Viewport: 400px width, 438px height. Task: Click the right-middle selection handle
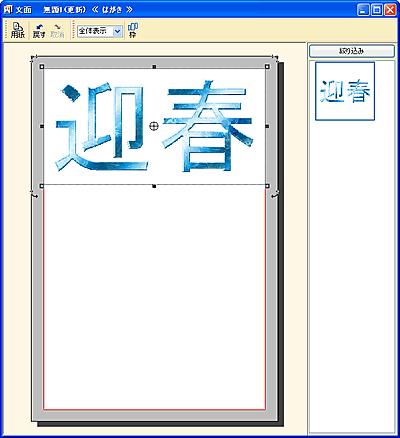click(267, 126)
